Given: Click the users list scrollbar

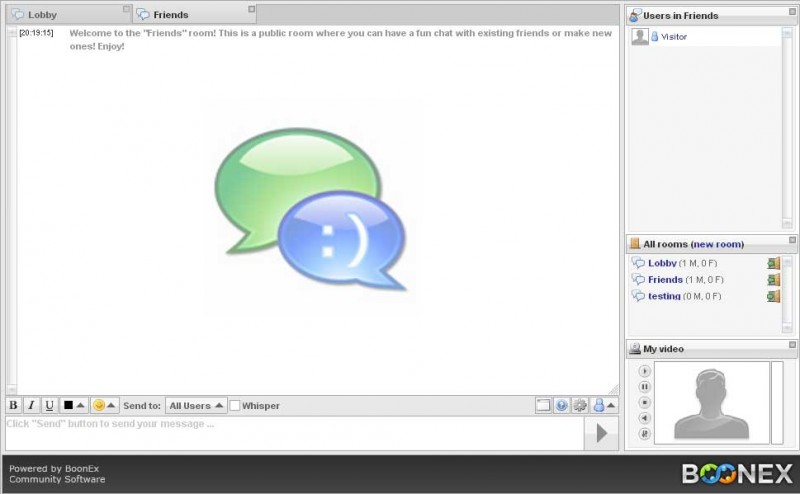Looking at the screenshot, I should (x=787, y=128).
